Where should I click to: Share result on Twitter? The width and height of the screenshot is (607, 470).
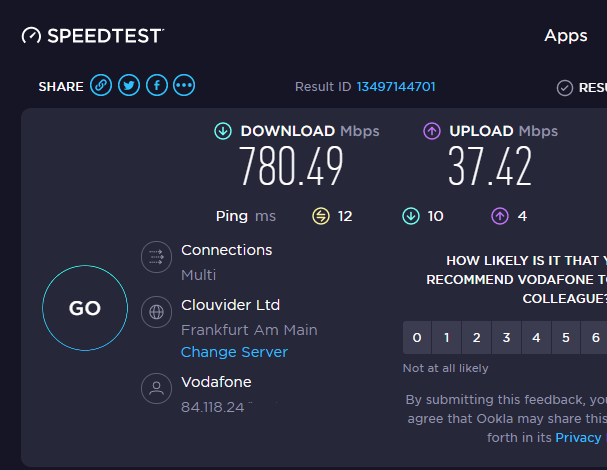(x=129, y=85)
